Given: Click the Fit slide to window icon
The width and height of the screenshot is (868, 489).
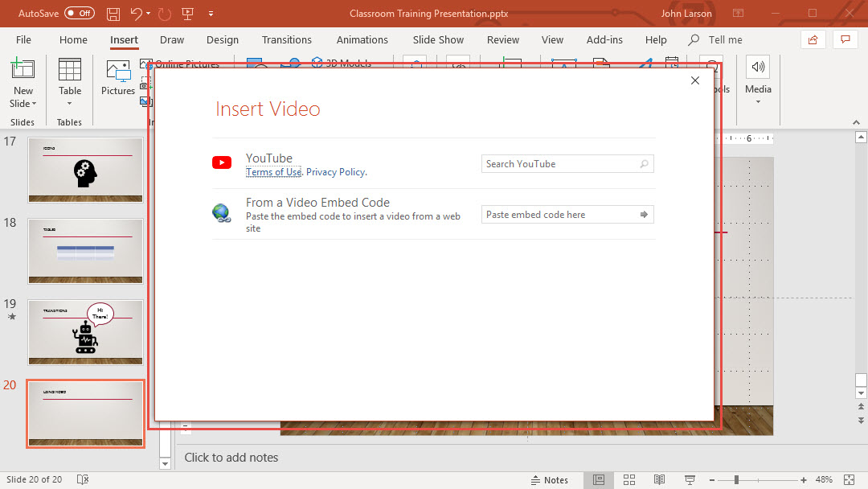Looking at the screenshot, I should pos(850,479).
